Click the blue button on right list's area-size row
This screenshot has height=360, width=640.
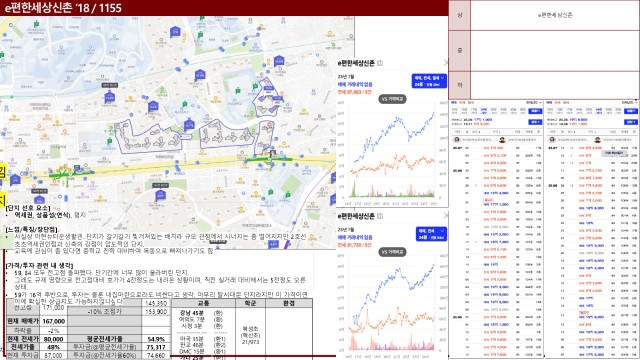[x=631, y=111]
